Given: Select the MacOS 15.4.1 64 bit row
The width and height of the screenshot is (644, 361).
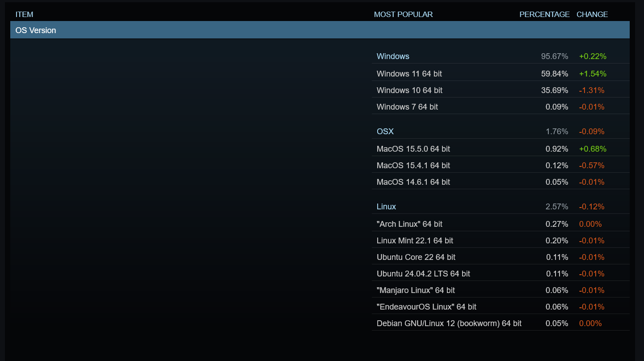Looking at the screenshot, I should (501, 165).
